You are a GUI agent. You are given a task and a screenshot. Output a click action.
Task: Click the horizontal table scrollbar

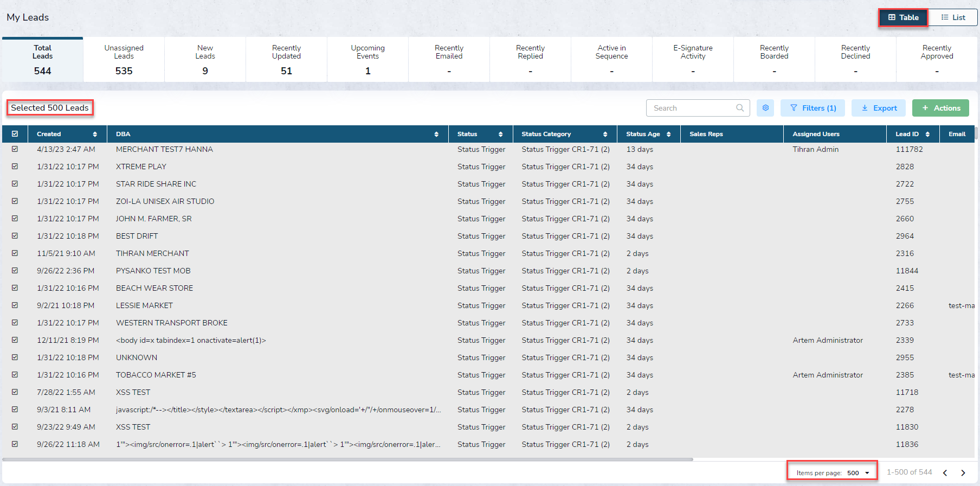[347, 459]
